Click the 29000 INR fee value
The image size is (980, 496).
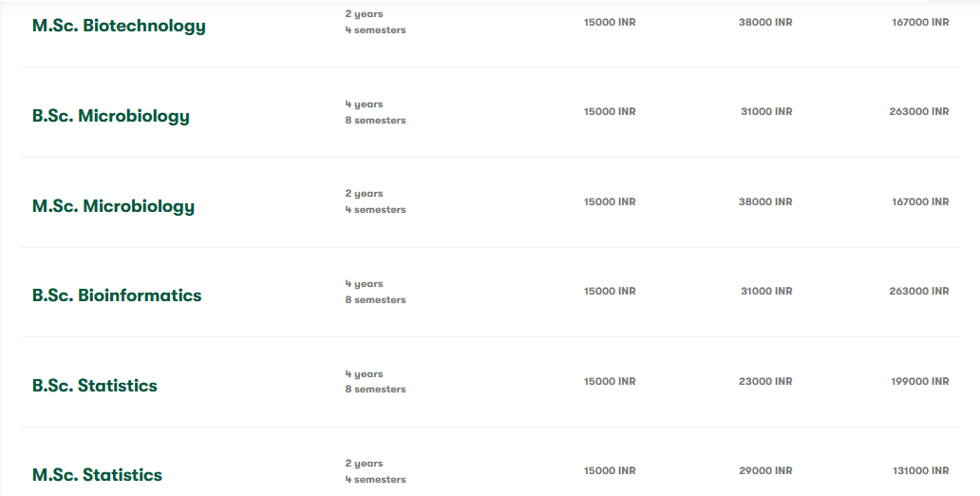pyautogui.click(x=765, y=471)
